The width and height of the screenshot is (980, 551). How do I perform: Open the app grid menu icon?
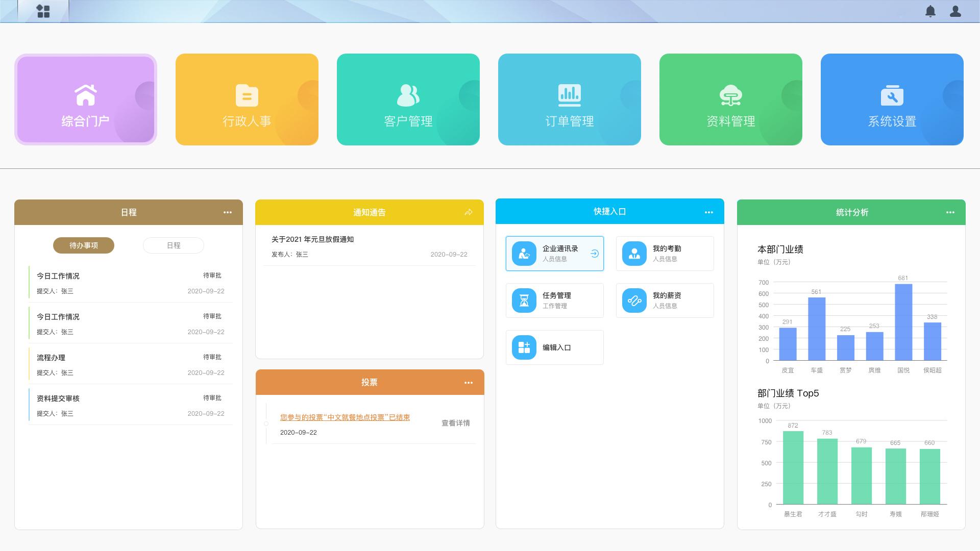click(x=43, y=11)
